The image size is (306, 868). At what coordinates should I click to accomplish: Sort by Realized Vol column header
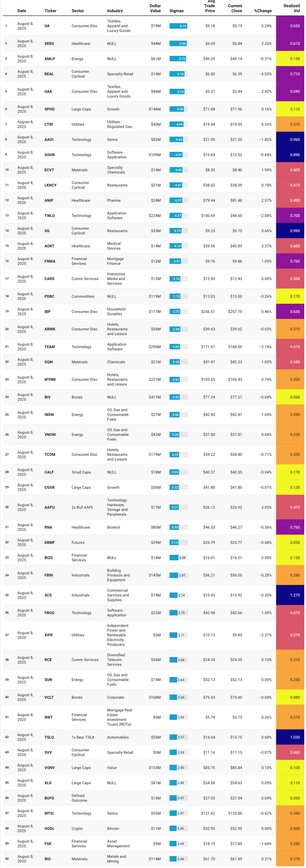click(292, 8)
